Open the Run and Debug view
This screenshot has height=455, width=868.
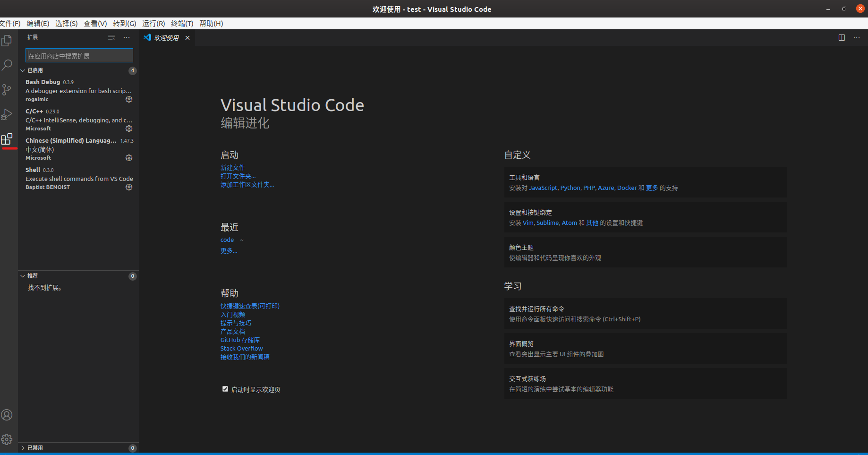[x=7, y=114]
